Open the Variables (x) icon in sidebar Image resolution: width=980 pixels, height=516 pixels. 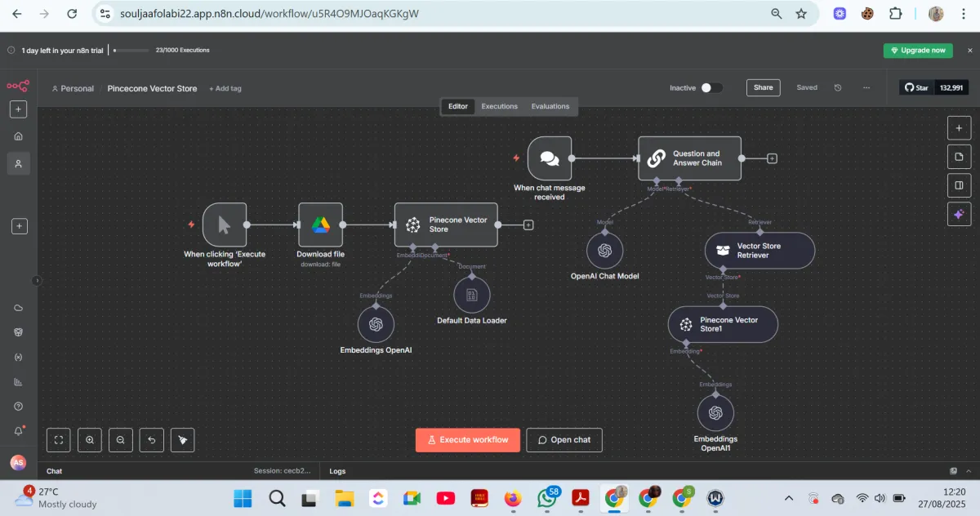click(19, 358)
